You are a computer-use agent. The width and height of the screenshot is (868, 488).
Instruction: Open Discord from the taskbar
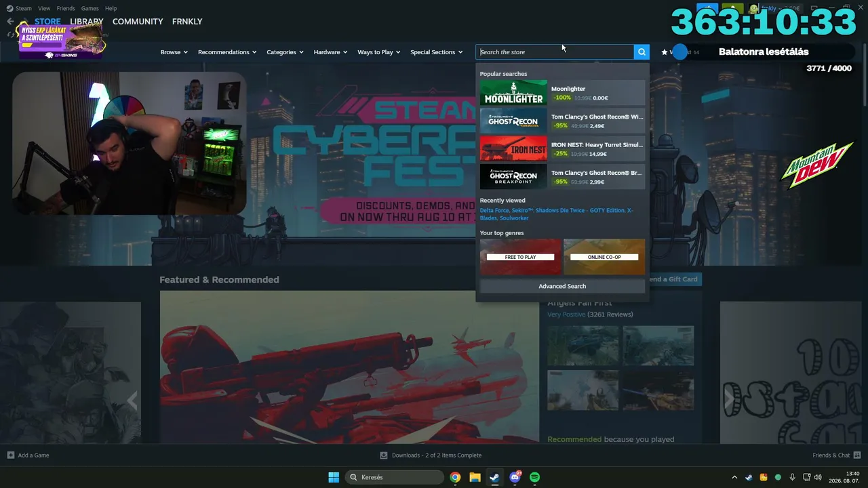[x=515, y=477]
